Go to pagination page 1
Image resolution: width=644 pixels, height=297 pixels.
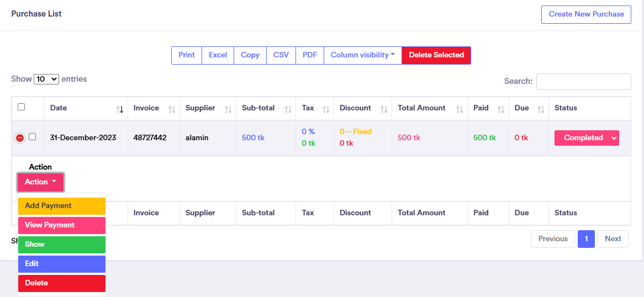[x=586, y=239]
